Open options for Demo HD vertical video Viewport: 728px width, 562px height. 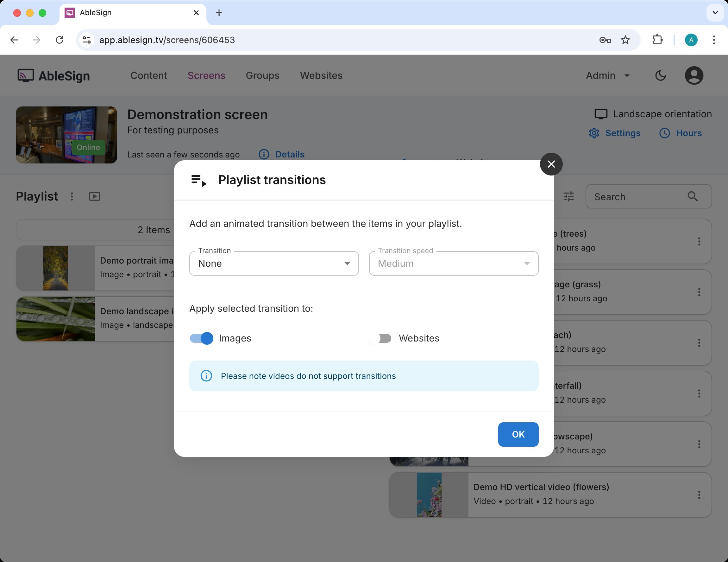click(699, 495)
